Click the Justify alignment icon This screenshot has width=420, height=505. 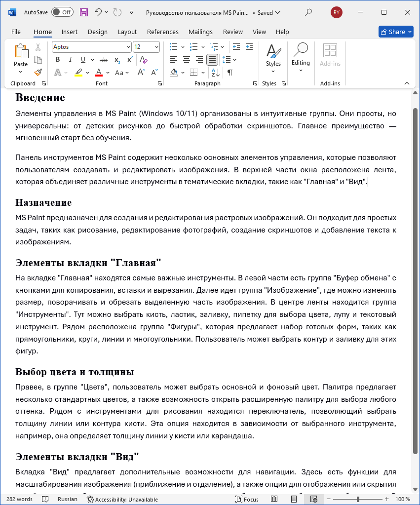[212, 60]
